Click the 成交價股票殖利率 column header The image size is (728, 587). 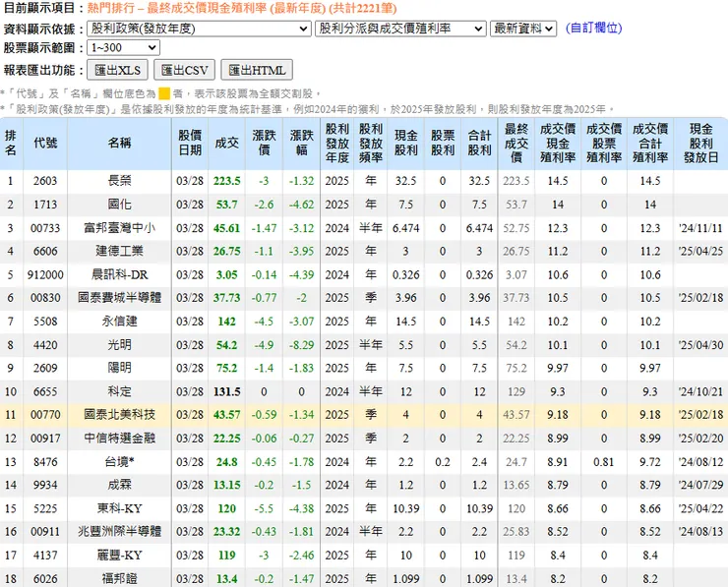604,143
